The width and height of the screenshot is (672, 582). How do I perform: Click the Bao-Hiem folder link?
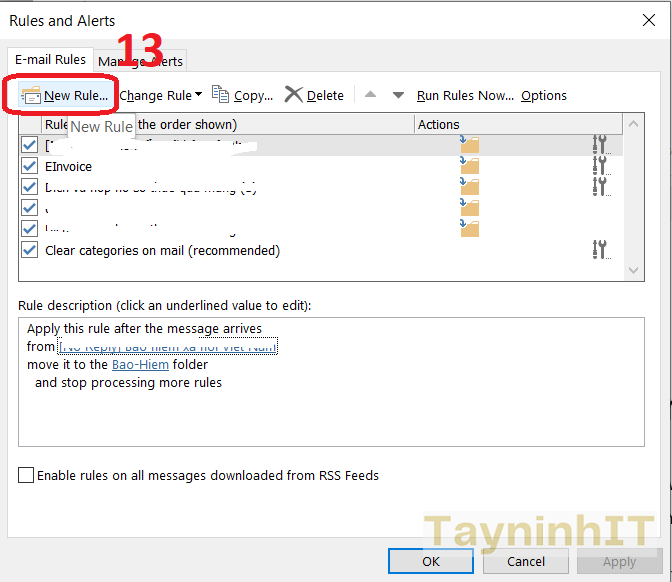140,365
